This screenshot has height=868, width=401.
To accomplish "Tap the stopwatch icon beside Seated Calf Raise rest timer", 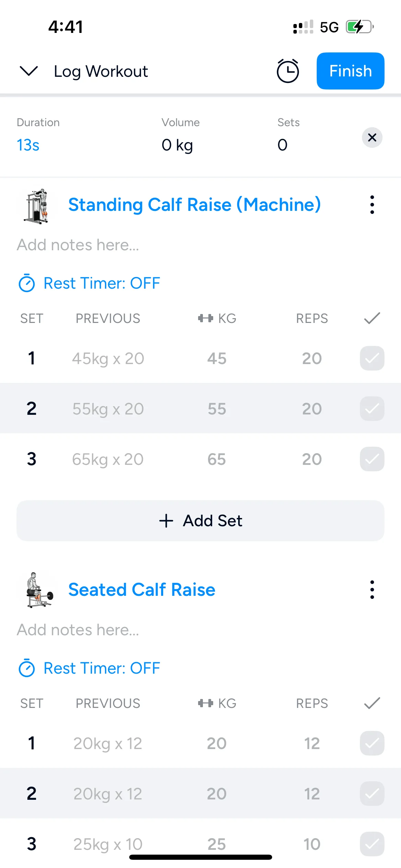I will [26, 668].
